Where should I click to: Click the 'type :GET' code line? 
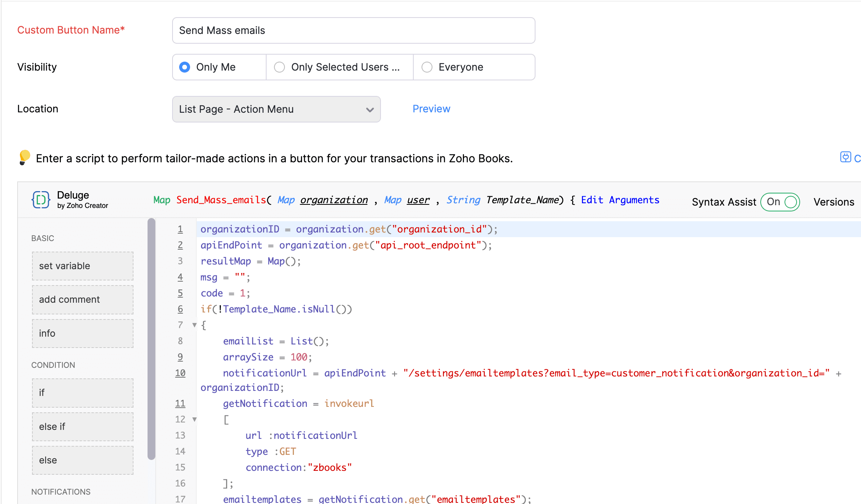pos(270,452)
